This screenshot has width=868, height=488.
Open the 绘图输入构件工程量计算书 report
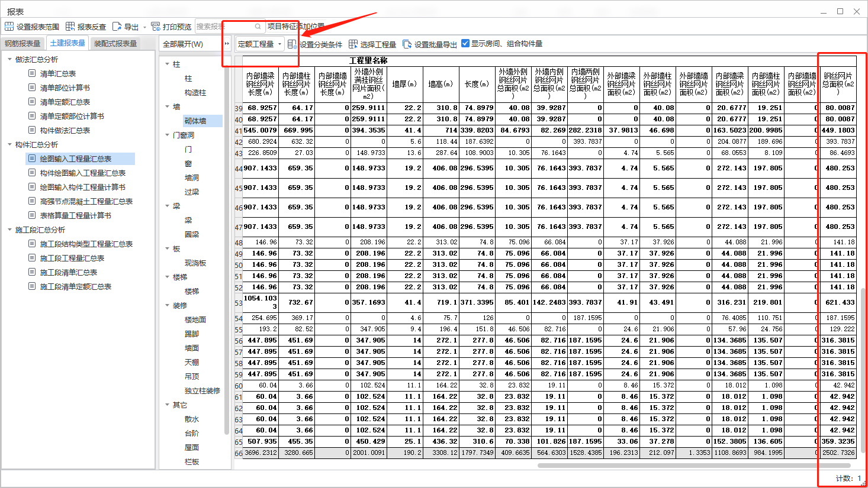[82, 187]
